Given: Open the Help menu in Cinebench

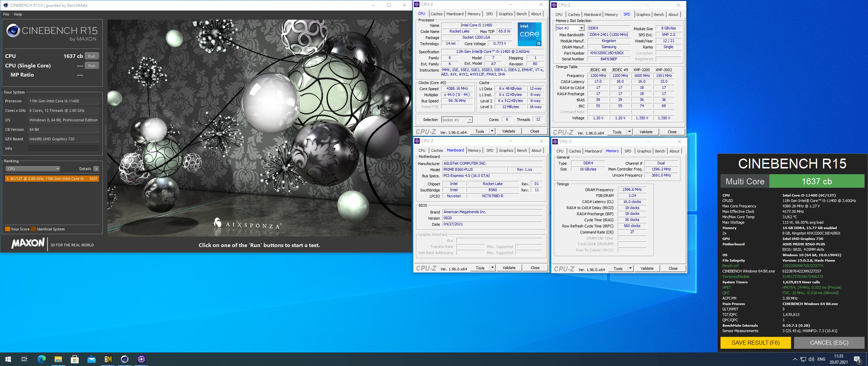Looking at the screenshot, I should pos(18,14).
